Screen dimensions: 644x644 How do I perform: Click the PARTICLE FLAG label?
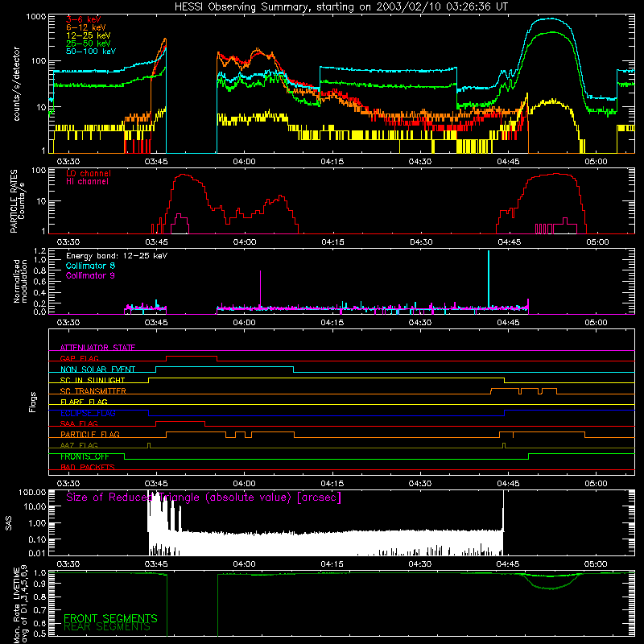[90, 435]
